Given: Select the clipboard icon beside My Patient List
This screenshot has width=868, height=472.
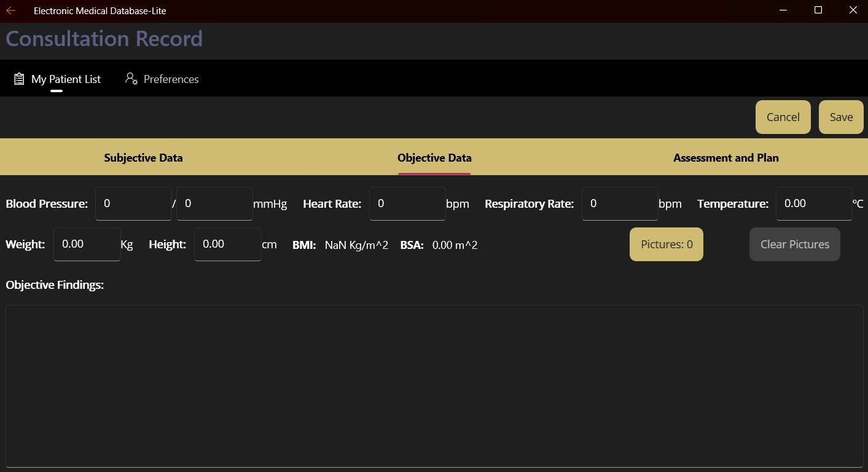Looking at the screenshot, I should click(18, 79).
